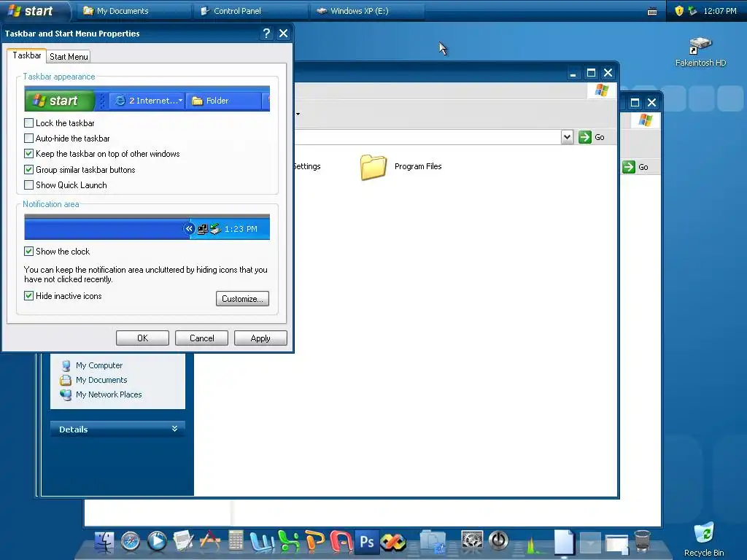Viewport: 747px width, 560px height.
Task: Click the security shield tray icon
Action: 679,11
